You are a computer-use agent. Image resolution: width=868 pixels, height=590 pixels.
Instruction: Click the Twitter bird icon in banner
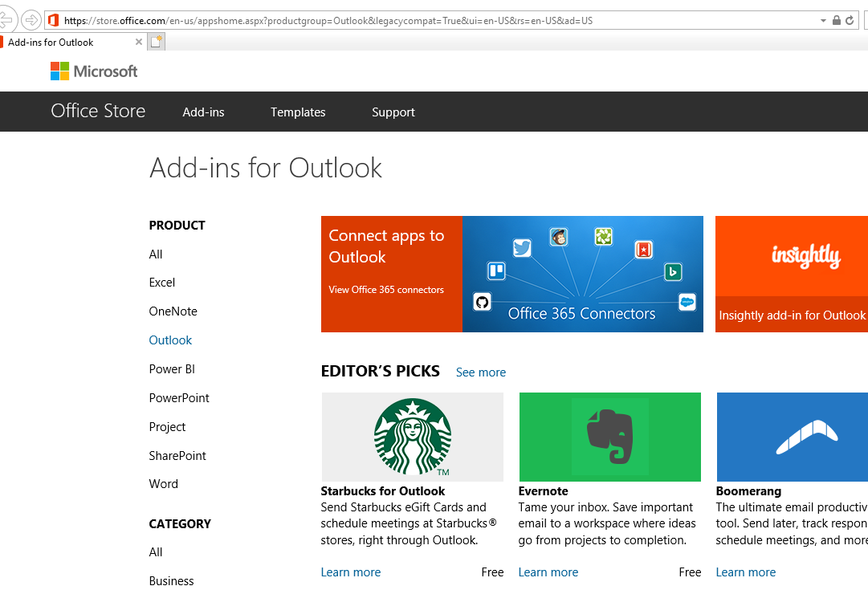(x=522, y=248)
